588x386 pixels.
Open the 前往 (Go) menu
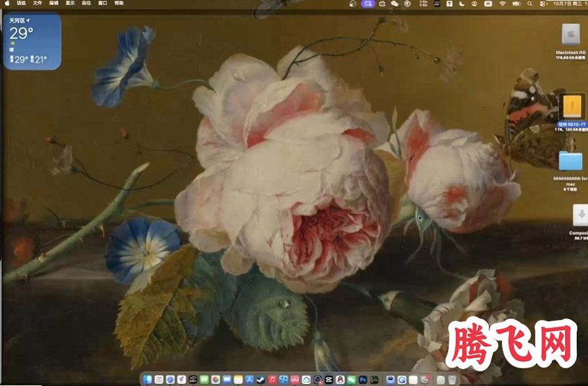tap(86, 3)
